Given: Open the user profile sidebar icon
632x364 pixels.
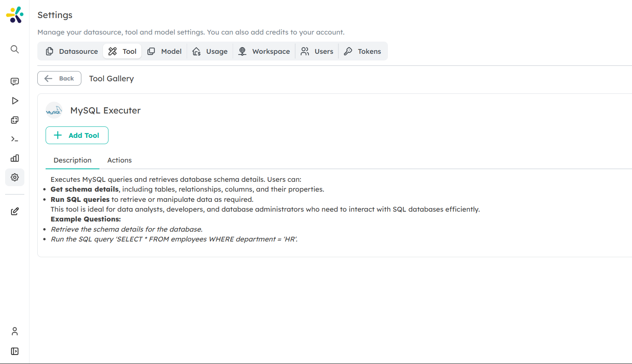Looking at the screenshot, I should coord(15,331).
